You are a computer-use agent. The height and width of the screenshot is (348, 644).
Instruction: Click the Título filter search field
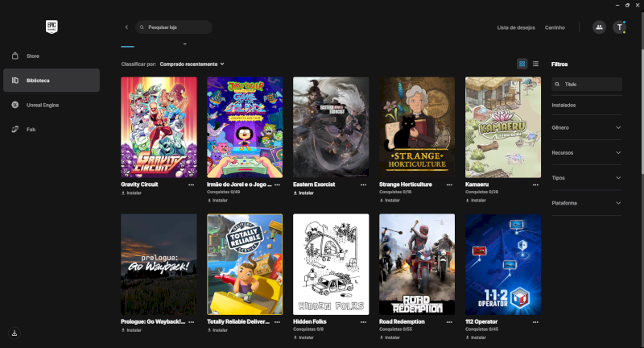tap(588, 84)
